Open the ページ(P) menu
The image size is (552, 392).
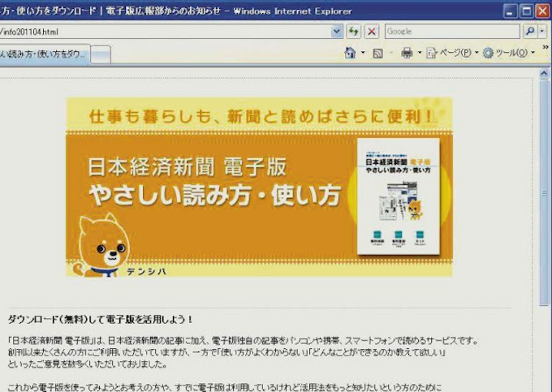452,53
